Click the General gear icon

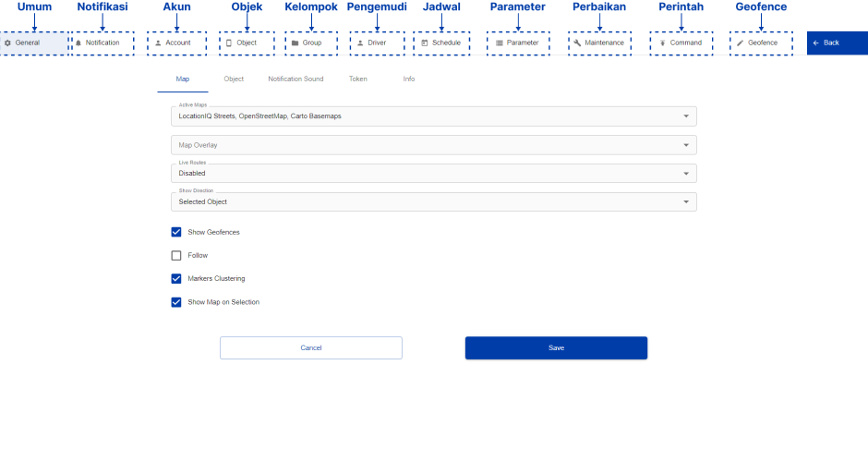(x=7, y=43)
